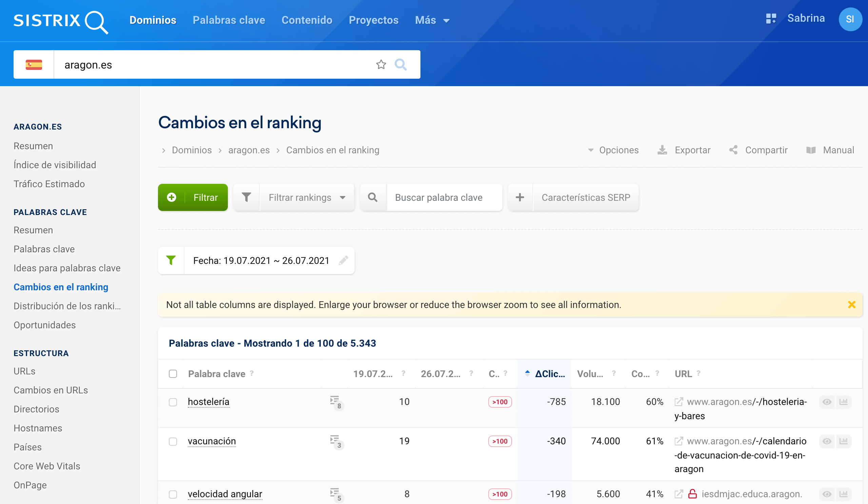Screen dimensions: 868x504
Task: Dismiss the yellow table columns warning
Action: click(x=851, y=305)
